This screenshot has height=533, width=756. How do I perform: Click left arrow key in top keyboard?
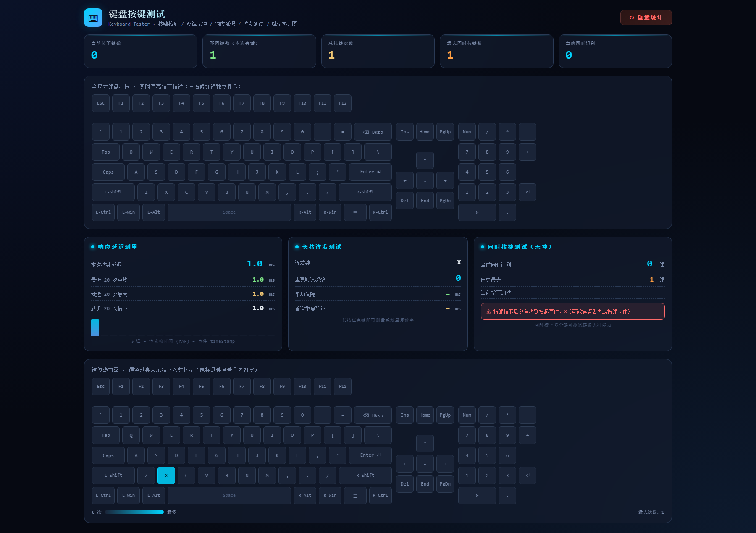pos(405,180)
